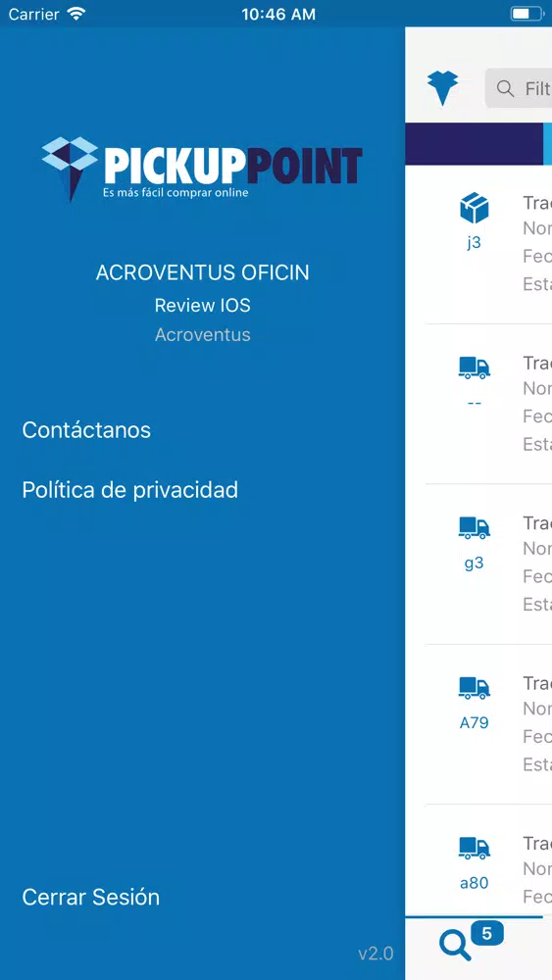Click the PickupPoint logo banner

[x=202, y=169]
